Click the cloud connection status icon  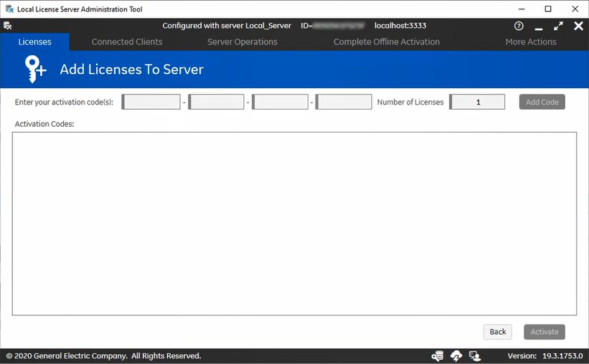coord(456,355)
